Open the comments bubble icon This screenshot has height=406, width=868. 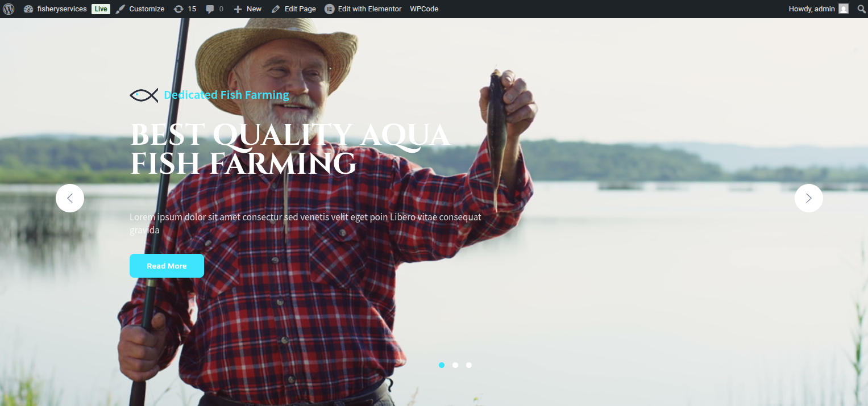tap(210, 9)
